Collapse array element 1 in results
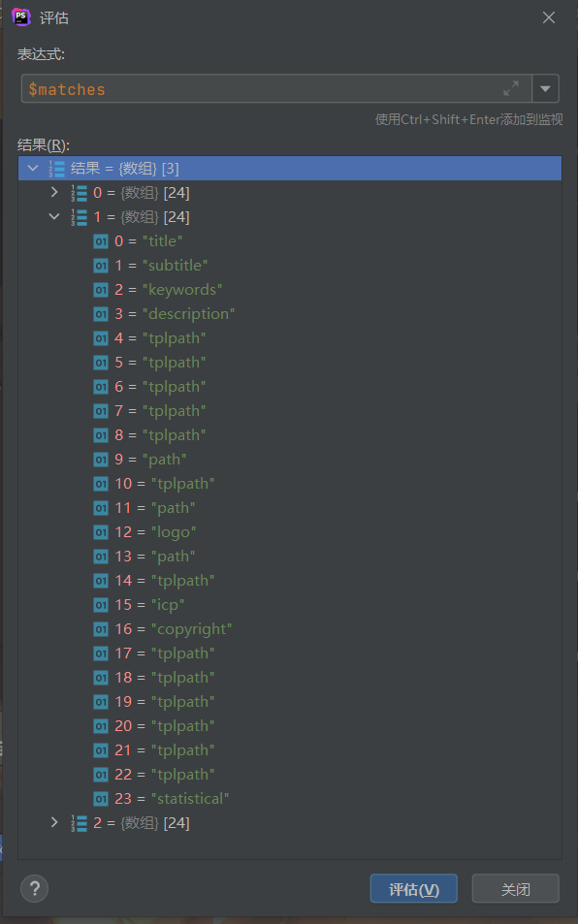Image resolution: width=578 pixels, height=924 pixels. coord(54,217)
